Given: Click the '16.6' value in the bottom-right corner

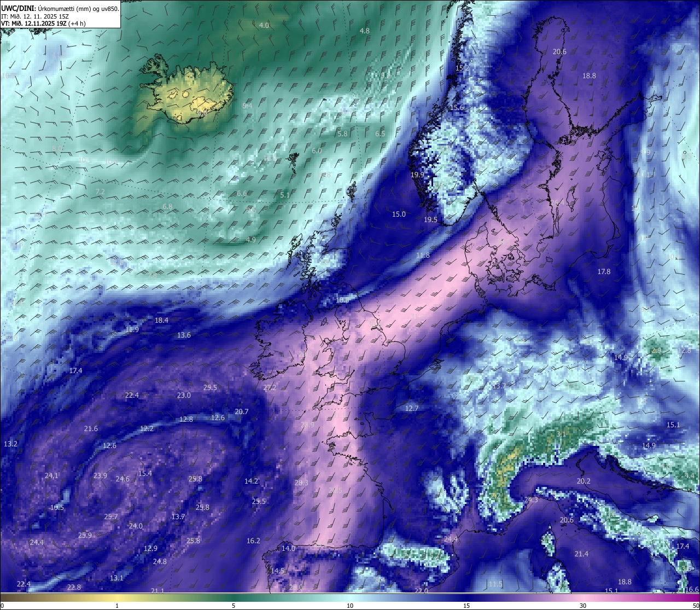Looking at the screenshot, I should point(692,590).
